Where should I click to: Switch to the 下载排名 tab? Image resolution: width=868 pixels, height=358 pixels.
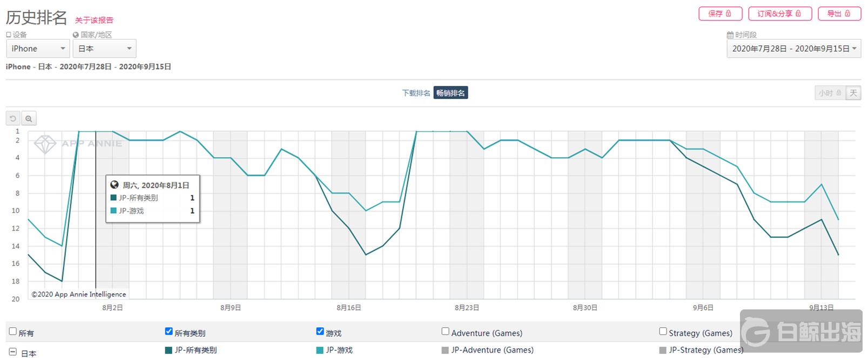(416, 93)
